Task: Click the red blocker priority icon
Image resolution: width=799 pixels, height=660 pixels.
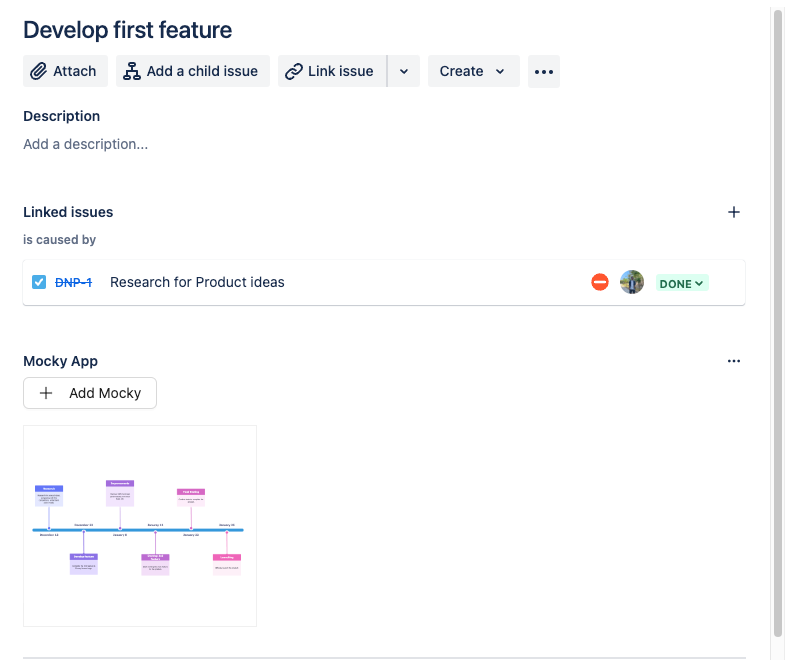Action: point(600,282)
